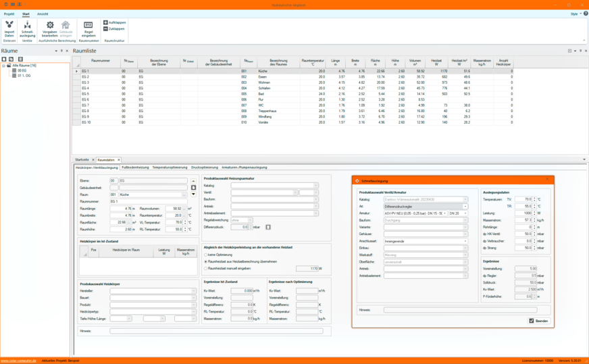589x364 pixels.
Task: Select 'Raumheizlast manuell eingeben' radio option
Action: pos(206,268)
